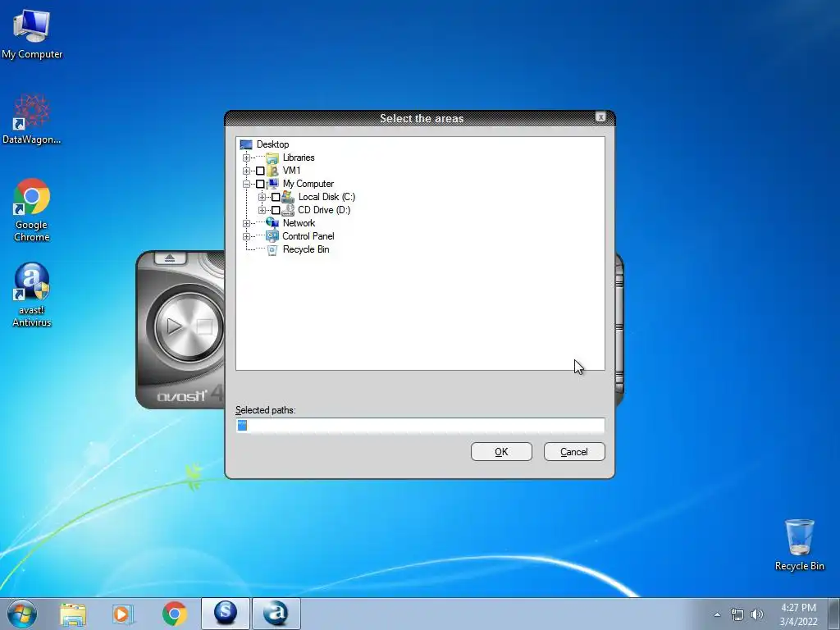The height and width of the screenshot is (630, 840).
Task: Expand the Libraries node
Action: pyautogui.click(x=246, y=157)
